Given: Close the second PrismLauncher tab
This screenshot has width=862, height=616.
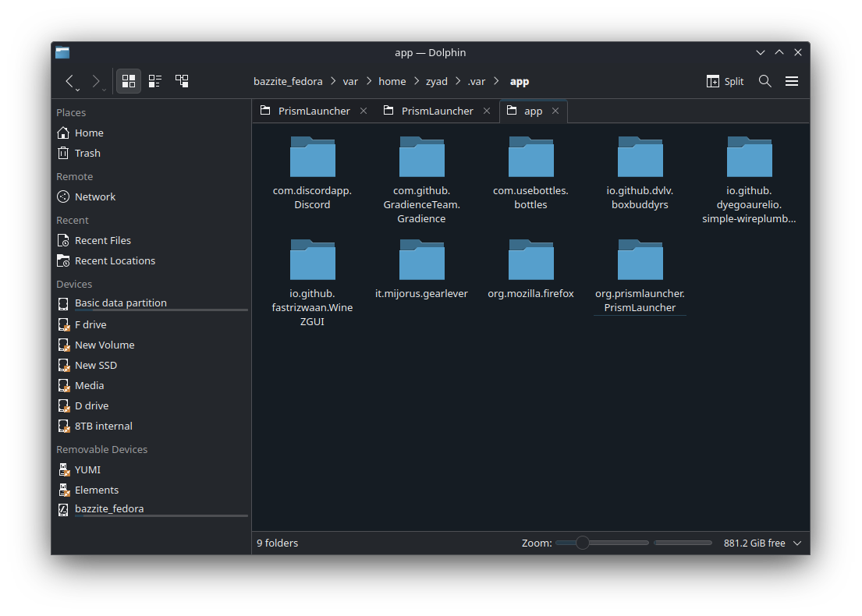Looking at the screenshot, I should point(487,111).
